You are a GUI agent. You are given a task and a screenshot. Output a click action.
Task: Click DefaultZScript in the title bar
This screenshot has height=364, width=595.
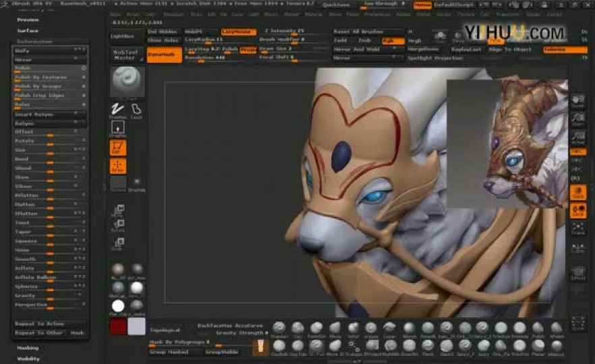click(x=454, y=5)
